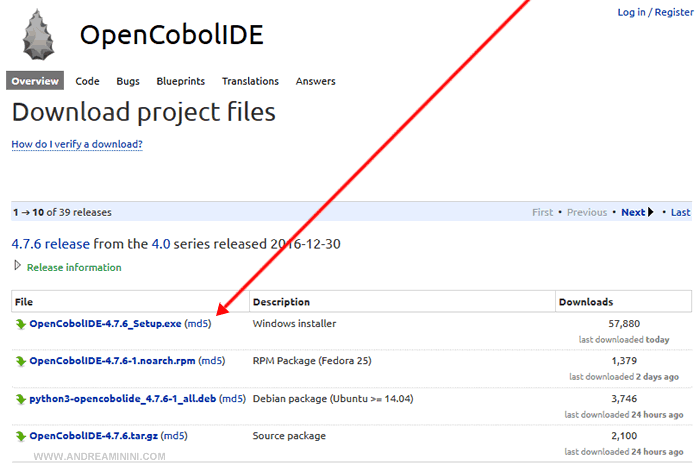Go to the Bugs tab
Image resolution: width=700 pixels, height=466 pixels.
pyautogui.click(x=128, y=81)
